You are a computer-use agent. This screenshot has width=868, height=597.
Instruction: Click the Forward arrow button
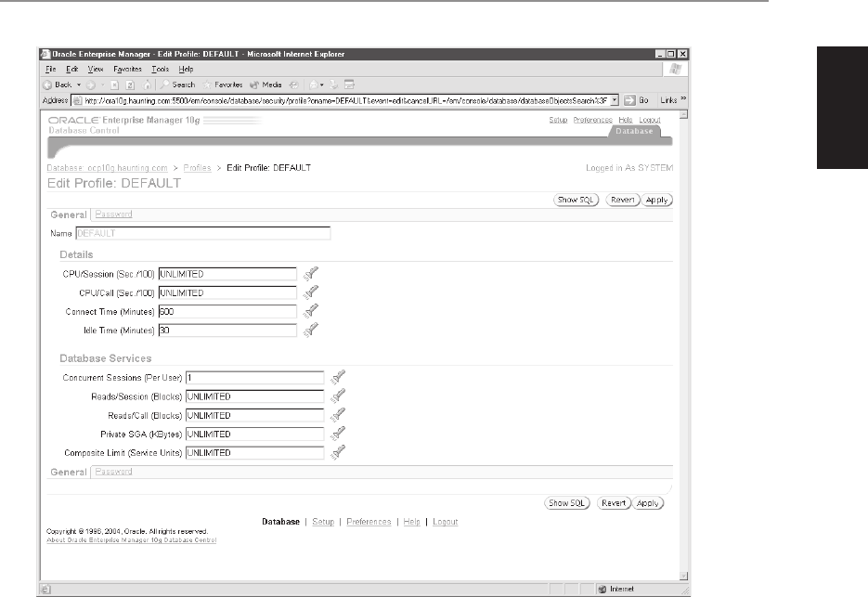91,84
